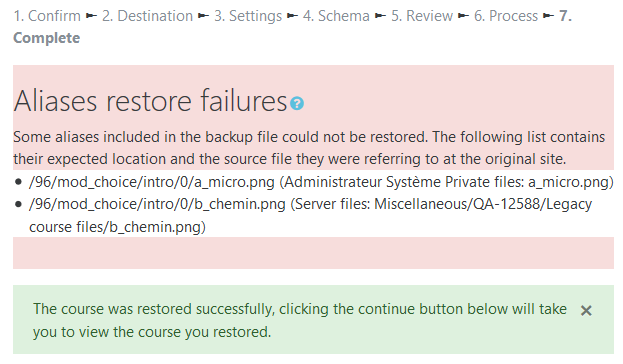Click the aliases could not be restored description
The image size is (623, 364).
[x=309, y=148]
